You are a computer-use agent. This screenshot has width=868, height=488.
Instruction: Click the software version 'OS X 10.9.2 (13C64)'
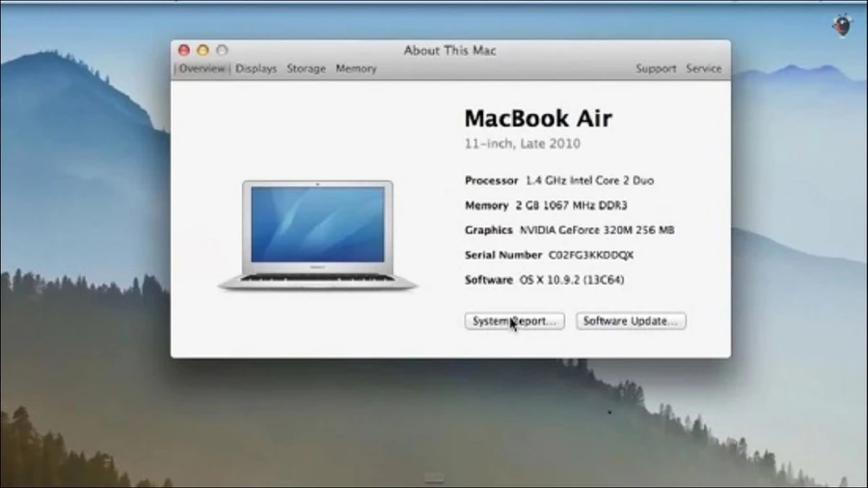(572, 280)
